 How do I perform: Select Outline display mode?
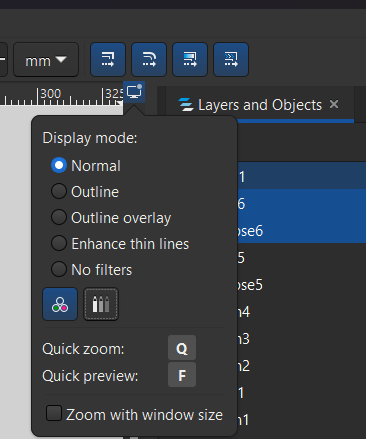coord(85,192)
